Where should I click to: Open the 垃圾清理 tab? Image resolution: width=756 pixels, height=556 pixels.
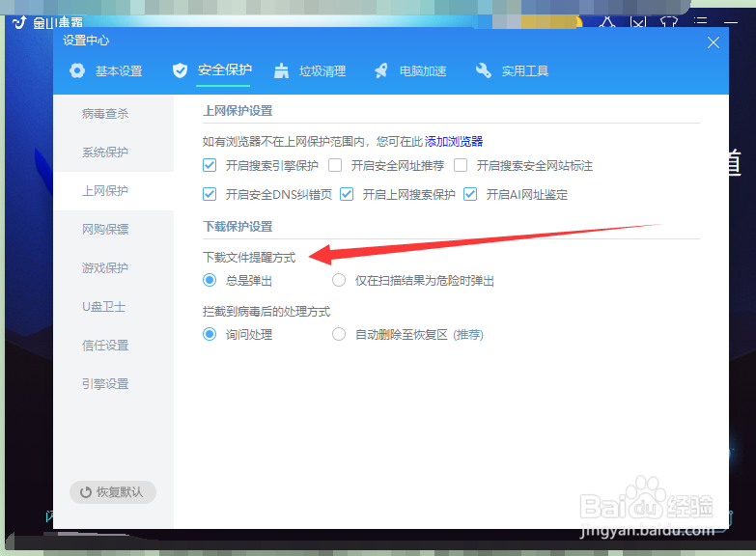tap(310, 70)
